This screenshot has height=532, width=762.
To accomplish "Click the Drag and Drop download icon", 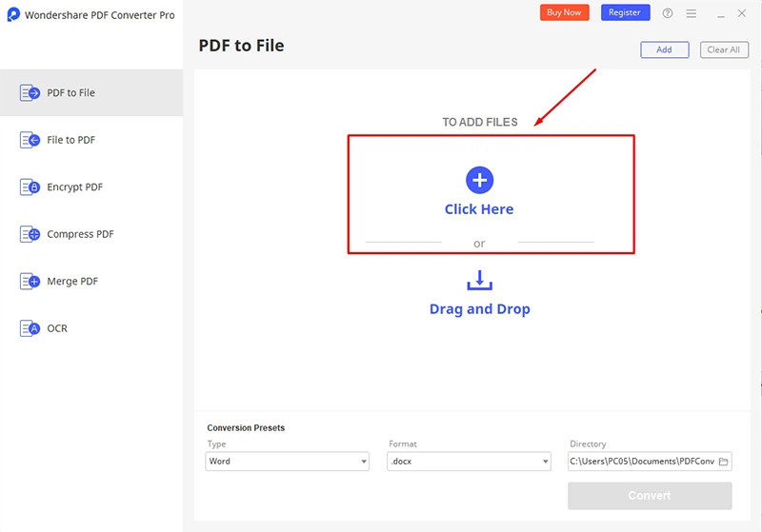I will click(480, 280).
